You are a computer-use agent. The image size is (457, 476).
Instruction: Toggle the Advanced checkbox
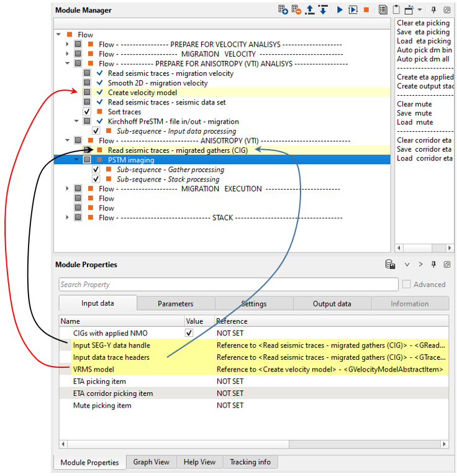coord(407,285)
